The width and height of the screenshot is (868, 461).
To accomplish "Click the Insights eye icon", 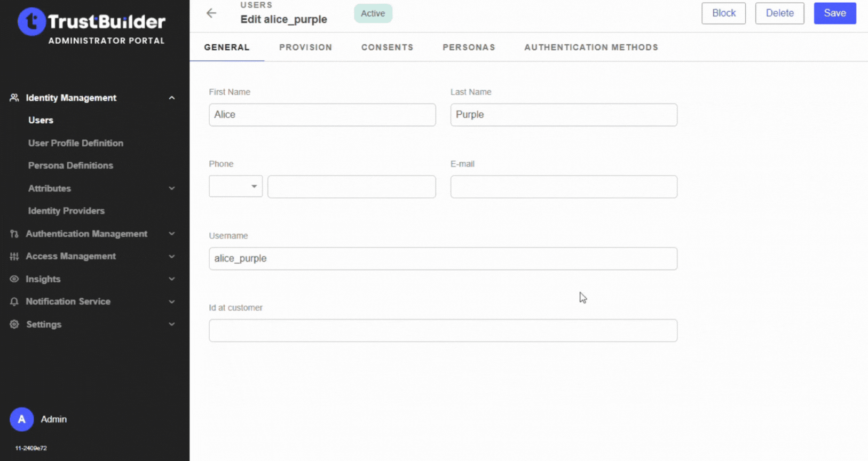I will [14, 279].
